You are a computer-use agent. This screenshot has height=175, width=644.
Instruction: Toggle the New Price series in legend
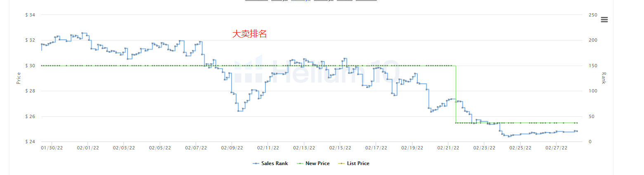313,163
